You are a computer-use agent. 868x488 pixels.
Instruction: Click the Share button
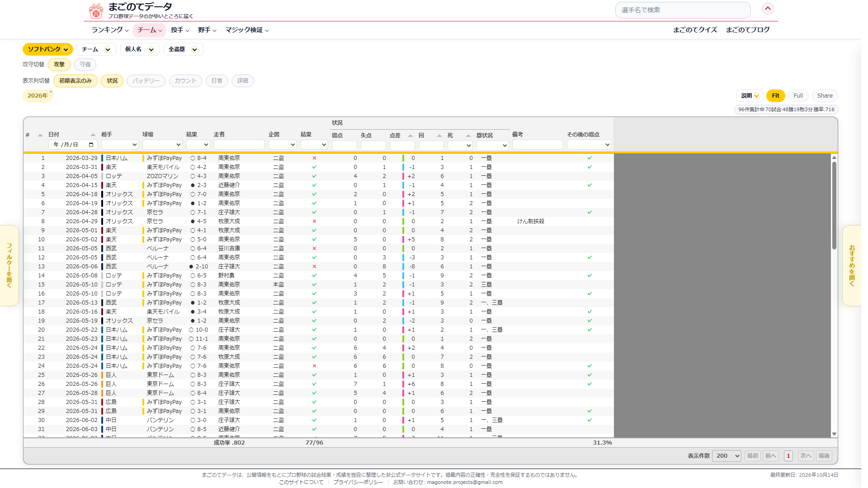(825, 96)
